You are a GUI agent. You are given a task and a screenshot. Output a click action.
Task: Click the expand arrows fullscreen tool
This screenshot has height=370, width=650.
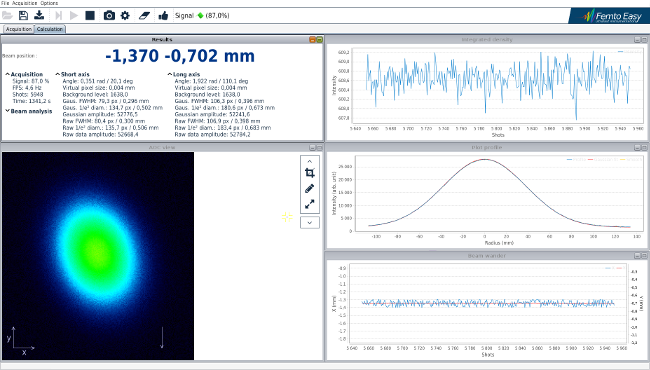(x=310, y=204)
